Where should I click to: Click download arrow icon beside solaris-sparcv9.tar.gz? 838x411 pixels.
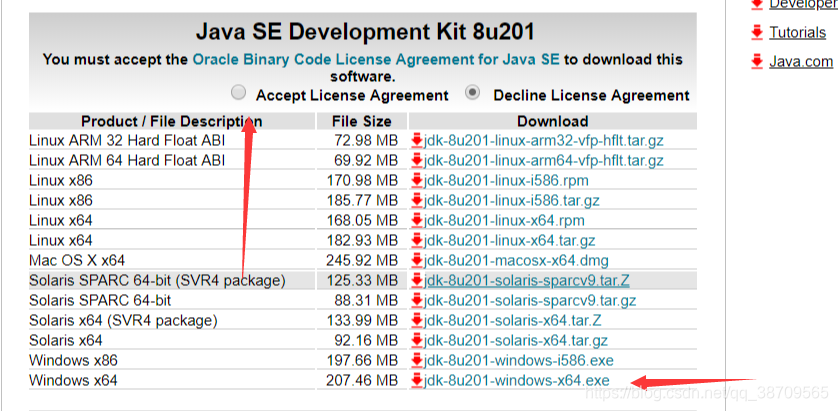coord(417,300)
